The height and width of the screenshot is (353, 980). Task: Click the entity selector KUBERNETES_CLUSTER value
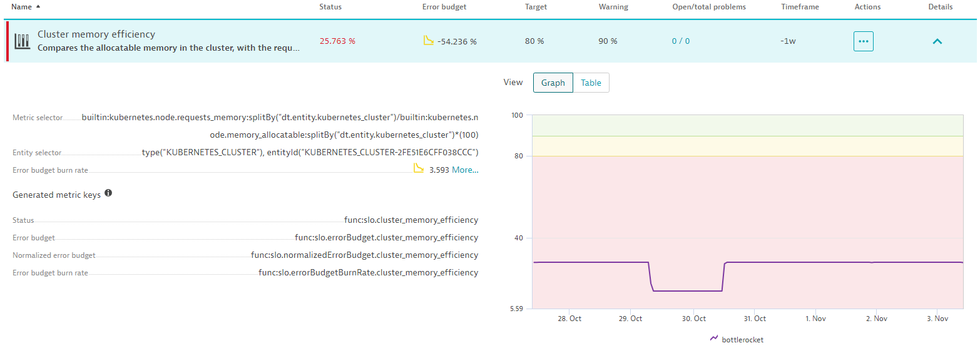(310, 153)
